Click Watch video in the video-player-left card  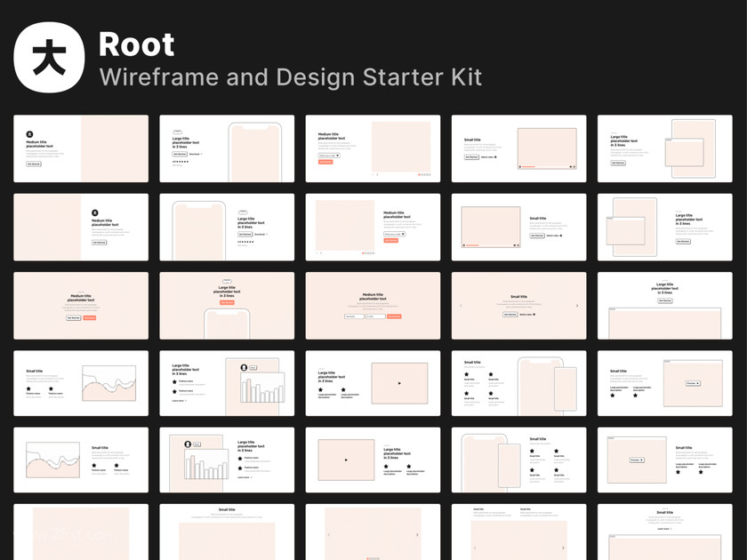[554, 236]
